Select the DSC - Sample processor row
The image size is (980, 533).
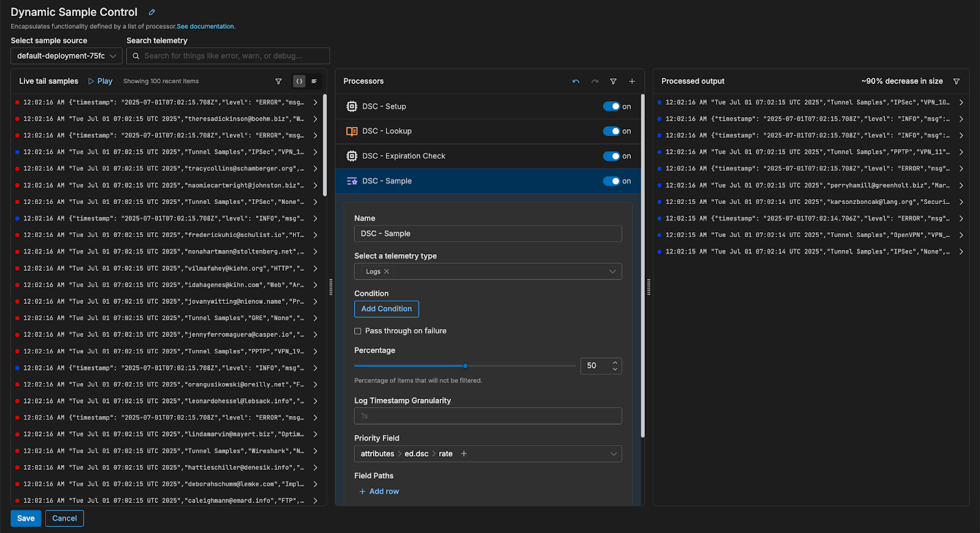386,181
